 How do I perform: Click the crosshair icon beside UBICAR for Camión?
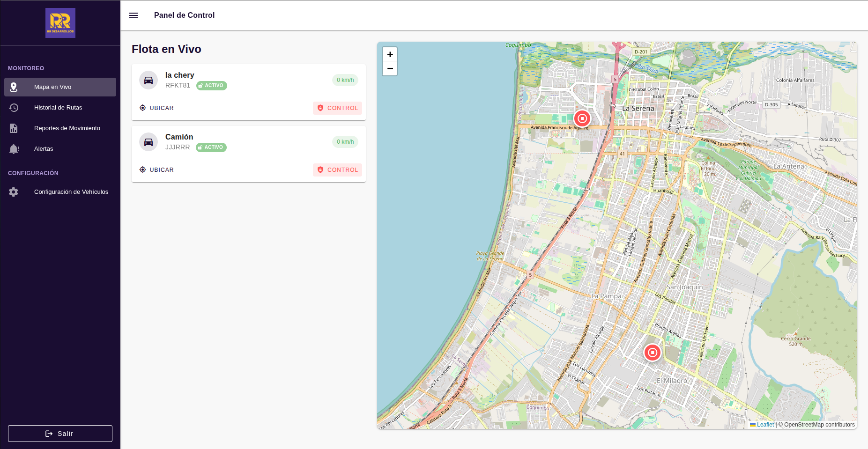click(x=142, y=169)
